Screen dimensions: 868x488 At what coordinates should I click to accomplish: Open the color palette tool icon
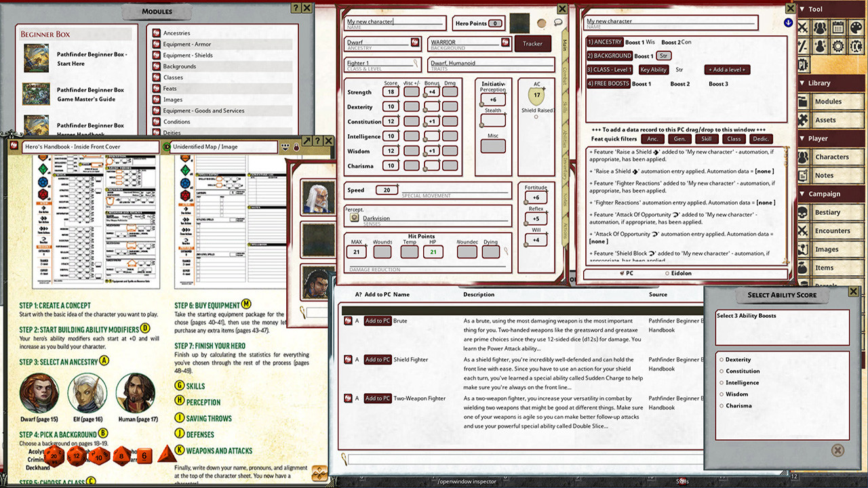point(856,26)
